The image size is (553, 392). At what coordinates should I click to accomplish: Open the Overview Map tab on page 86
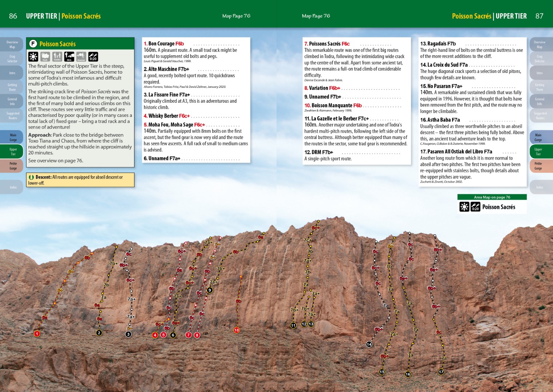pos(12,44)
